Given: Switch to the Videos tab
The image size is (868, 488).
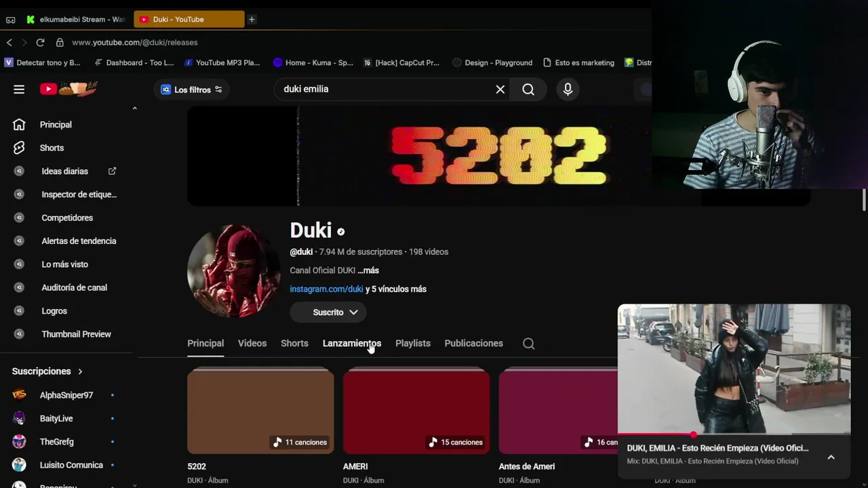Looking at the screenshot, I should click(252, 344).
